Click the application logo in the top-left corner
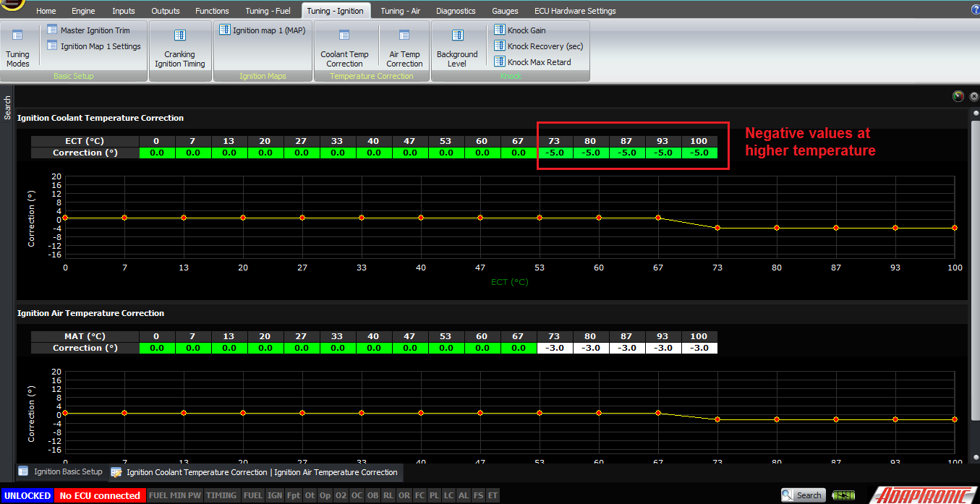Screen dimensions: 980x504 12,4
